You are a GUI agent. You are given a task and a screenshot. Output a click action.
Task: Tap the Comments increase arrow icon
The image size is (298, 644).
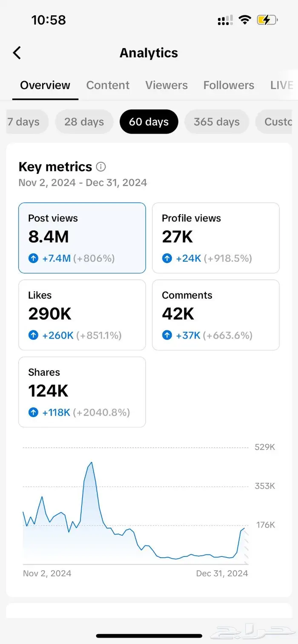pos(167,335)
